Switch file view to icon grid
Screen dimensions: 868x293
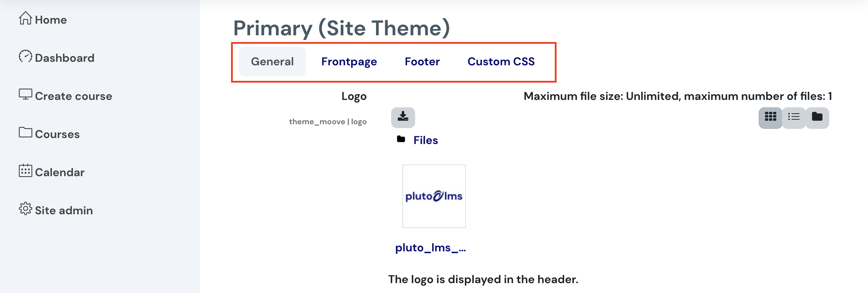pyautogui.click(x=770, y=118)
